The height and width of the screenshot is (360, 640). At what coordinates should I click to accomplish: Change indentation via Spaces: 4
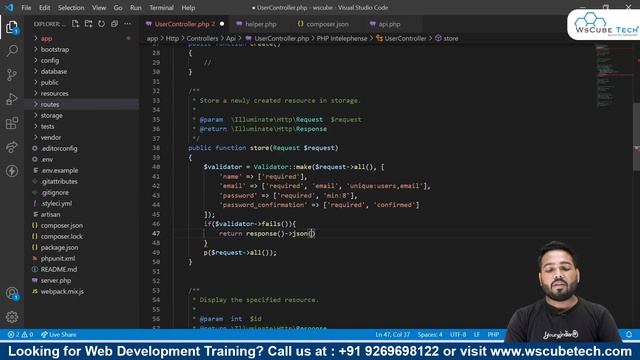coord(430,334)
